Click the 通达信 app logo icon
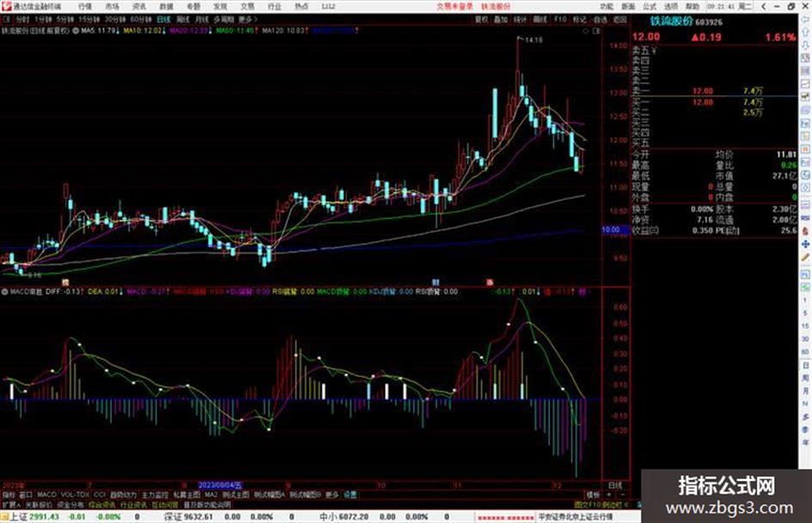 click(7, 6)
